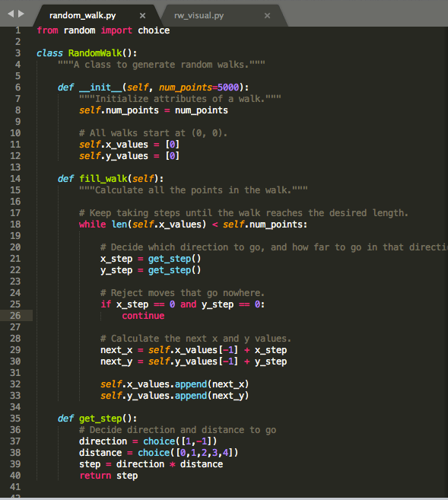Click the class name RandomWalk
Viewport: 448px width, 500px height.
click(95, 53)
